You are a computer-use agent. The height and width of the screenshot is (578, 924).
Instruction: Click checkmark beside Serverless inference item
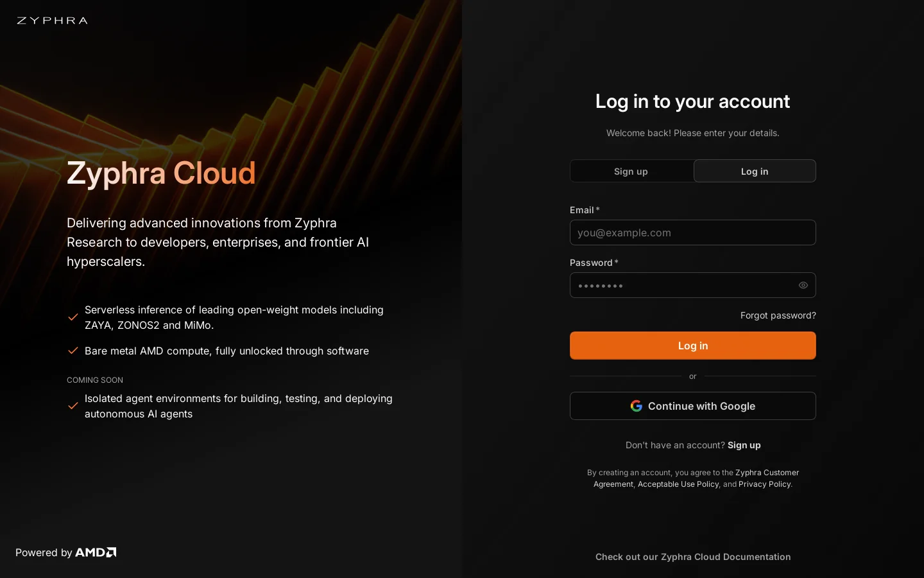tap(73, 317)
